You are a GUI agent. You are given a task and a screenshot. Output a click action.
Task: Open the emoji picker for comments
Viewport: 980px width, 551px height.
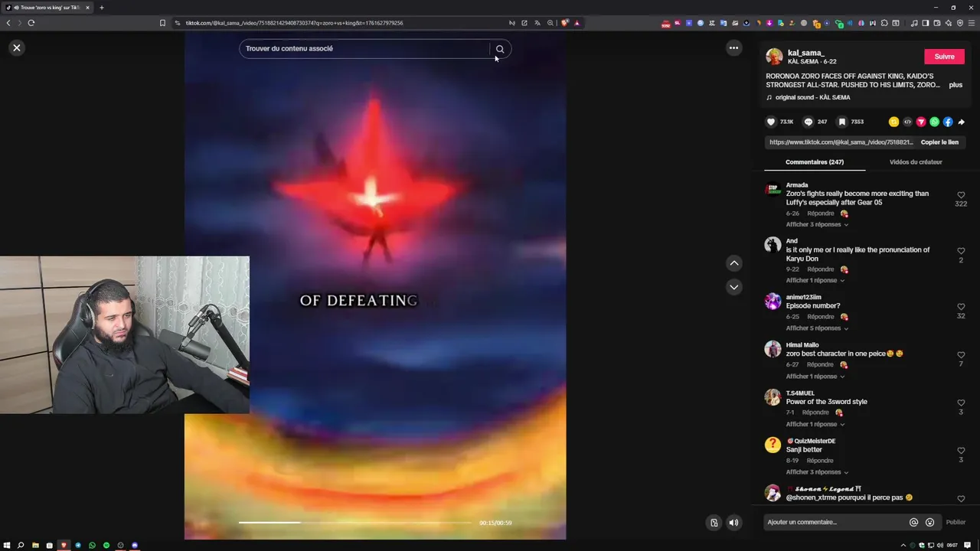tap(929, 523)
